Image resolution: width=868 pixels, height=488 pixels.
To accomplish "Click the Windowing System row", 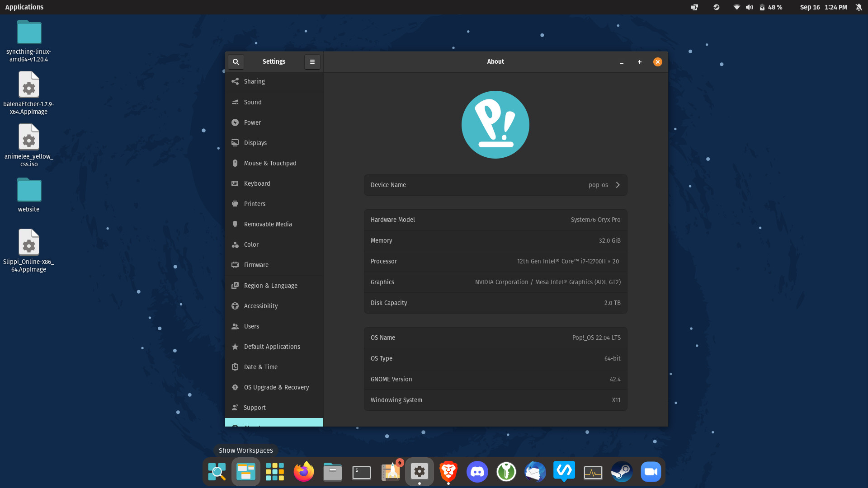I will point(495,400).
